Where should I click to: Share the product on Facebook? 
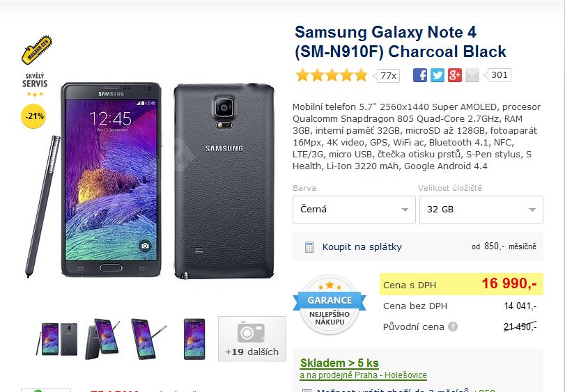point(419,75)
